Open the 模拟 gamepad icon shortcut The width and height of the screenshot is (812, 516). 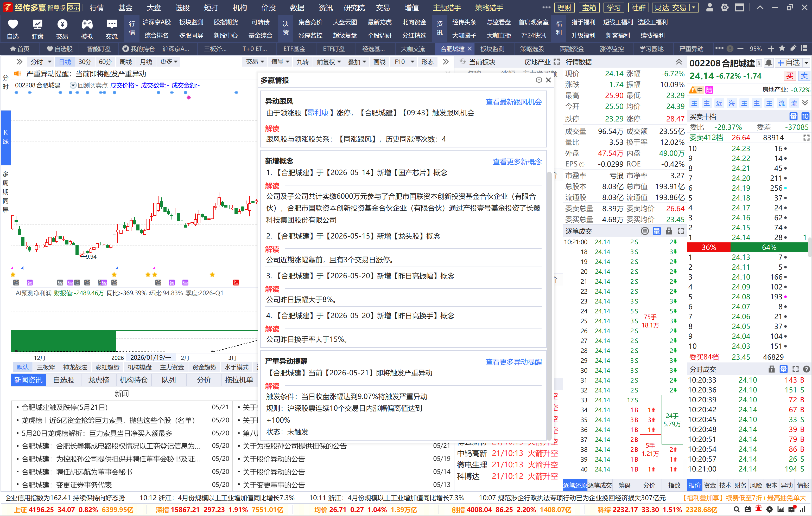coord(87,29)
